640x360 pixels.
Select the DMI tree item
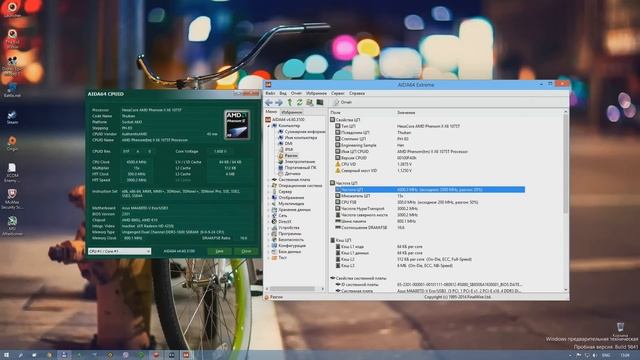point(285,144)
